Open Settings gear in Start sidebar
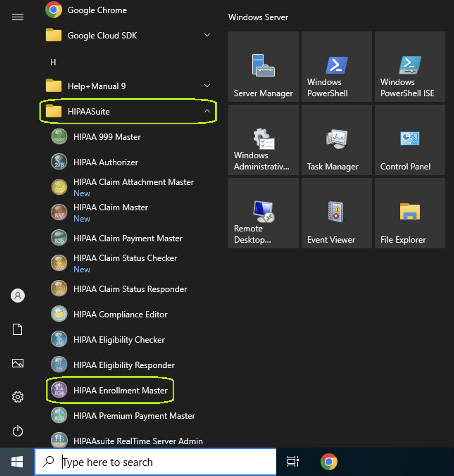Viewport: 454px width, 476px height. [x=18, y=397]
